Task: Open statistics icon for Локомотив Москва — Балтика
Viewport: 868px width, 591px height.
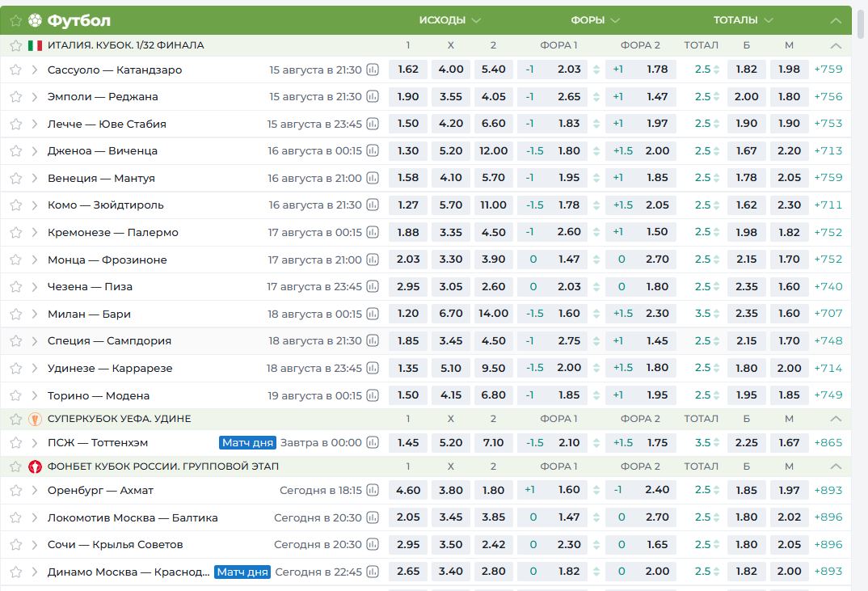Action: point(373,518)
